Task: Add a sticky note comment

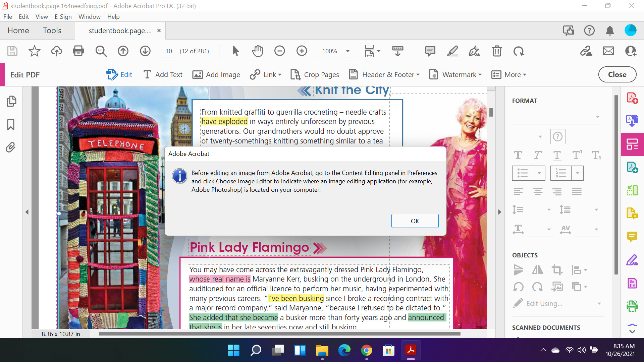Action: pyautogui.click(x=430, y=51)
